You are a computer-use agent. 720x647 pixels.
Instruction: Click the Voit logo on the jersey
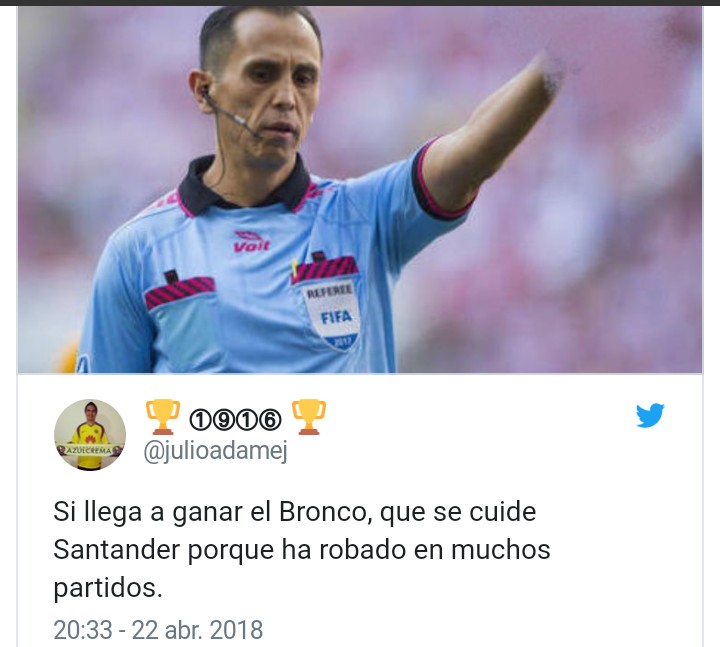click(x=251, y=242)
